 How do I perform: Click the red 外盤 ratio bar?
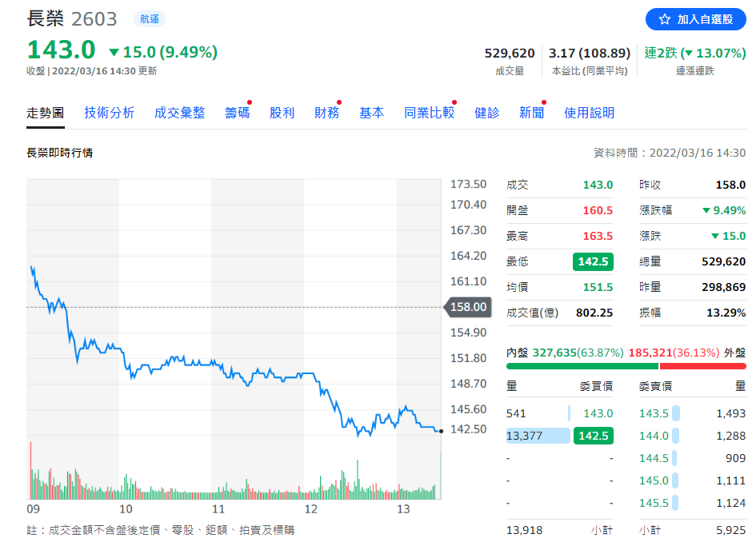click(x=702, y=366)
